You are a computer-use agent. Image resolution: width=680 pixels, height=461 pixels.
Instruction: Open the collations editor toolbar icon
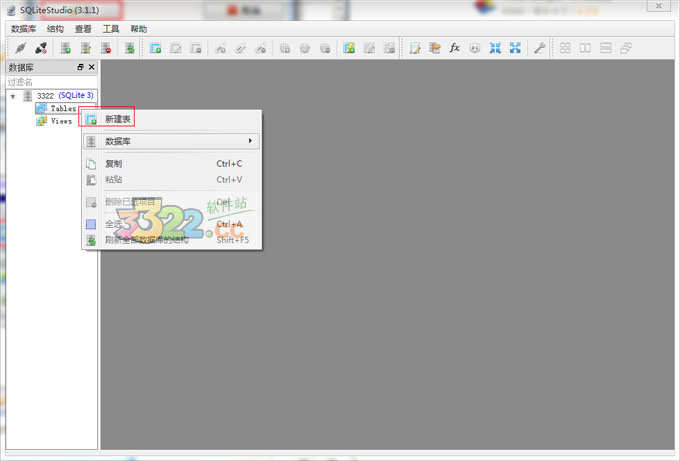[x=475, y=48]
